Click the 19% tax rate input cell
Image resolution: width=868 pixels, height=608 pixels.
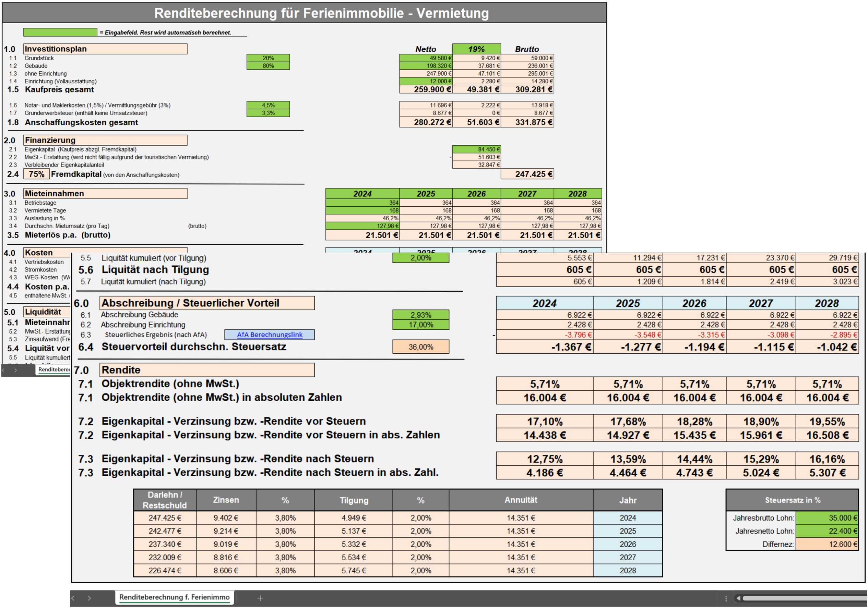coord(476,49)
